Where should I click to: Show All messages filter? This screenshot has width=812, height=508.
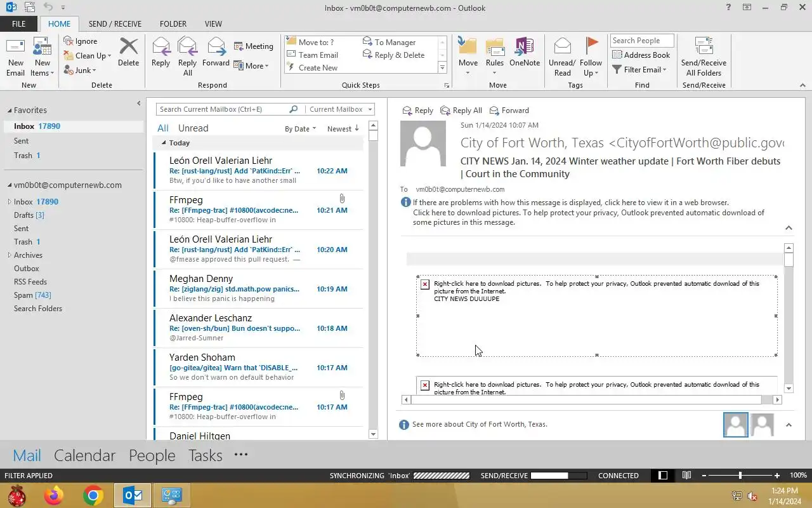163,128
